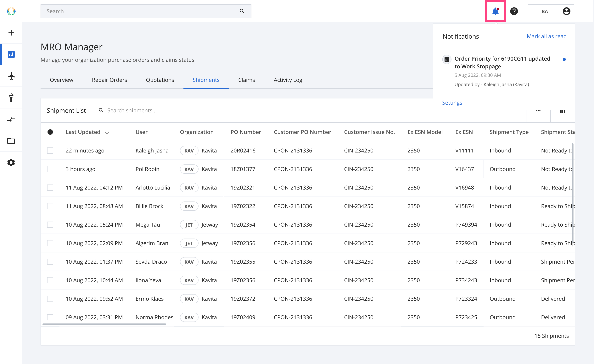Image resolution: width=594 pixels, height=364 pixels.
Task: Open the notifications bell icon
Action: (x=495, y=11)
